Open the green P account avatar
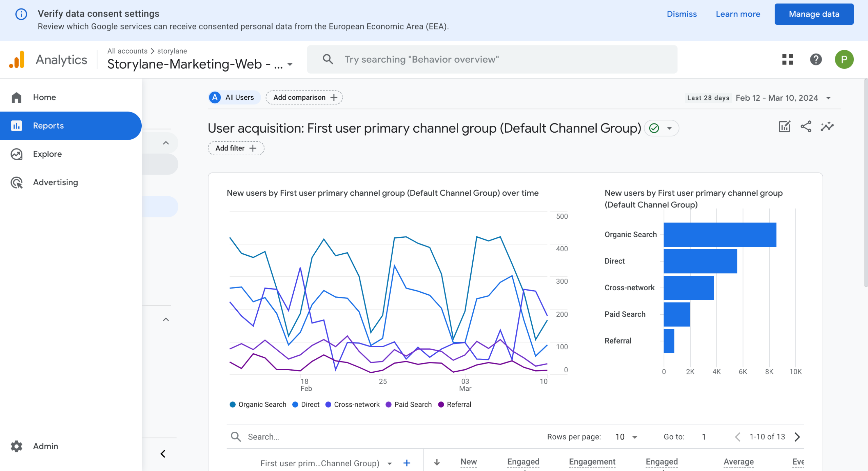The width and height of the screenshot is (868, 471). 844,59
